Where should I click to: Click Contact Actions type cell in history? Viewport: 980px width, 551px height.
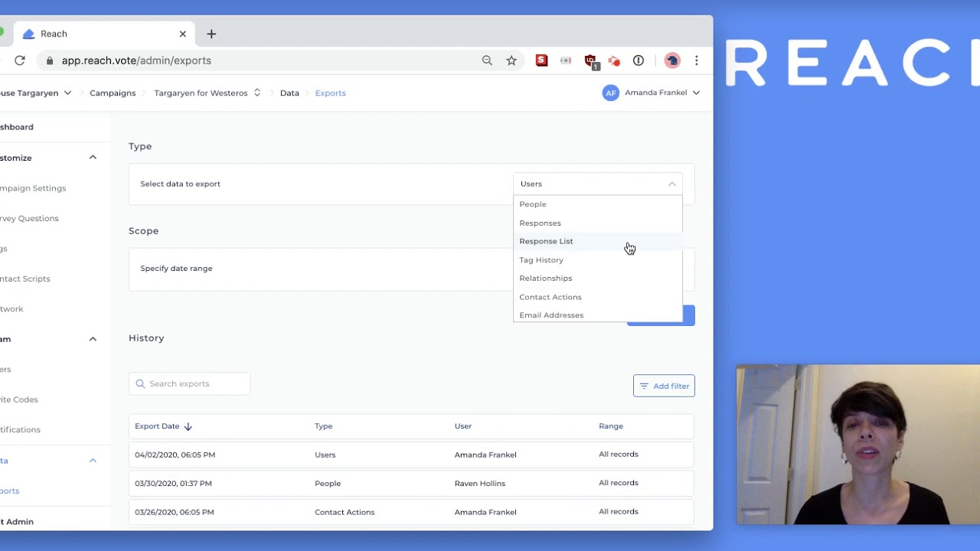[345, 512]
